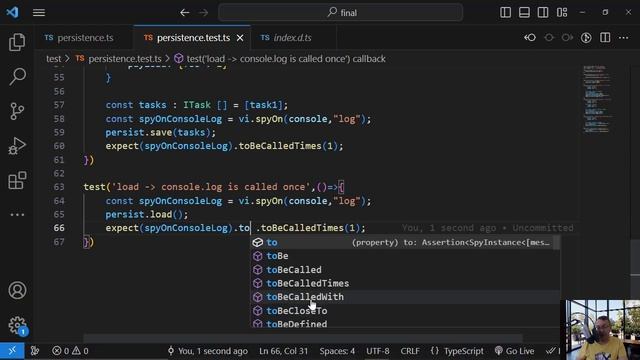Click the horizontal scrollbar below the editor

pyautogui.click(x=303, y=338)
